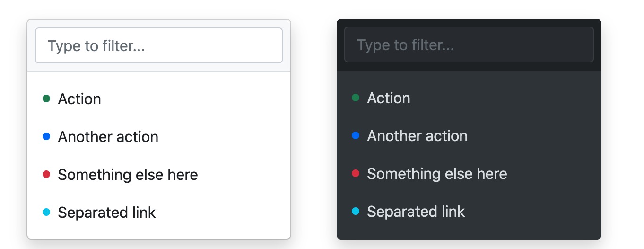Click the cyan dot in the dark menu

pyautogui.click(x=356, y=211)
